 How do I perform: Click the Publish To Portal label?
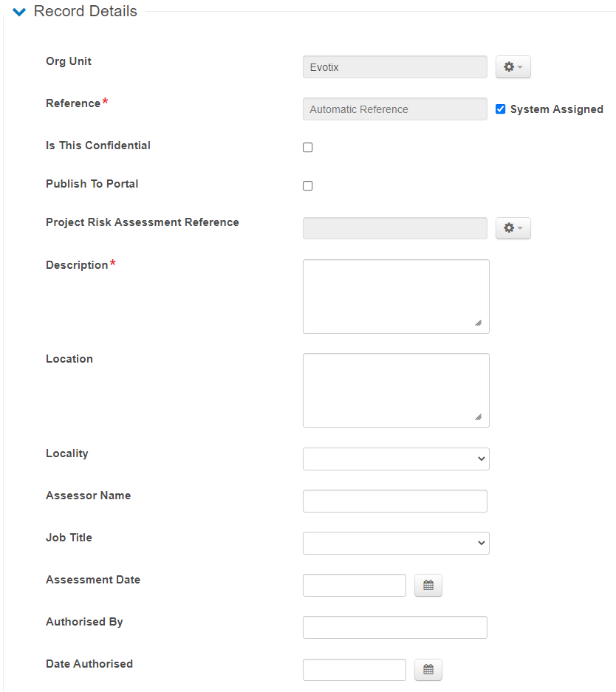coord(92,184)
